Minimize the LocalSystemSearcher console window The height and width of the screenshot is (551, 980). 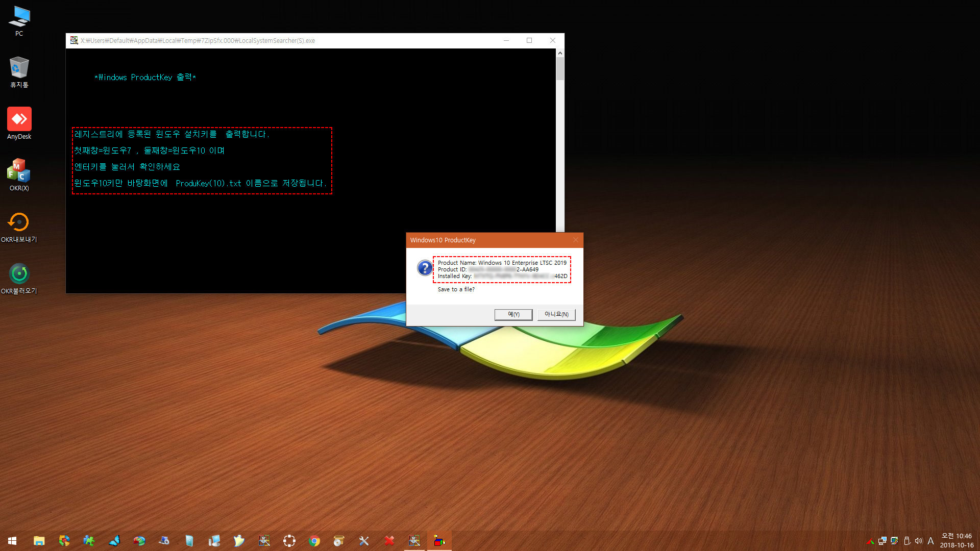click(x=506, y=40)
